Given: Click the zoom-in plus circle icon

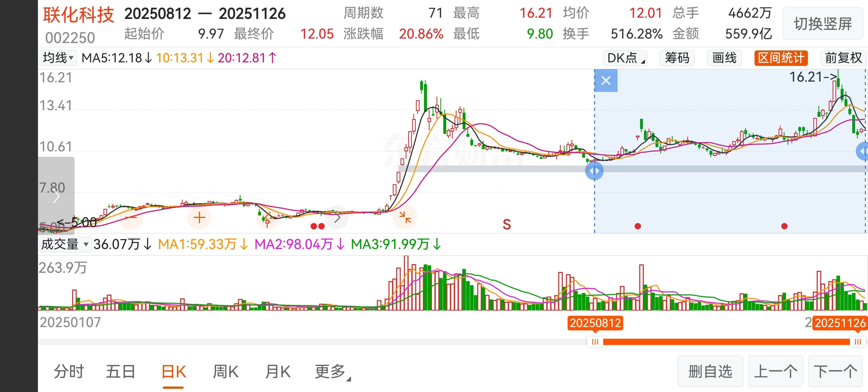Looking at the screenshot, I should pyautogui.click(x=199, y=218).
